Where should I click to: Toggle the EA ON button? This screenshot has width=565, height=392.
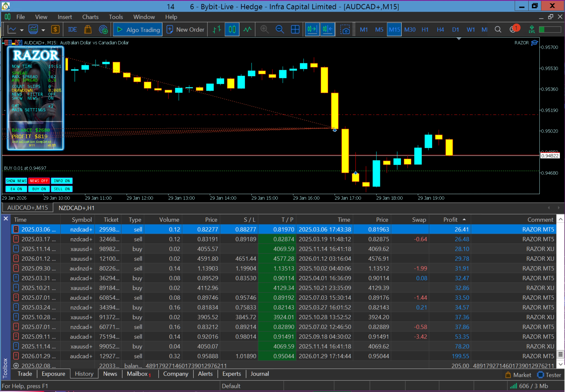point(16,189)
